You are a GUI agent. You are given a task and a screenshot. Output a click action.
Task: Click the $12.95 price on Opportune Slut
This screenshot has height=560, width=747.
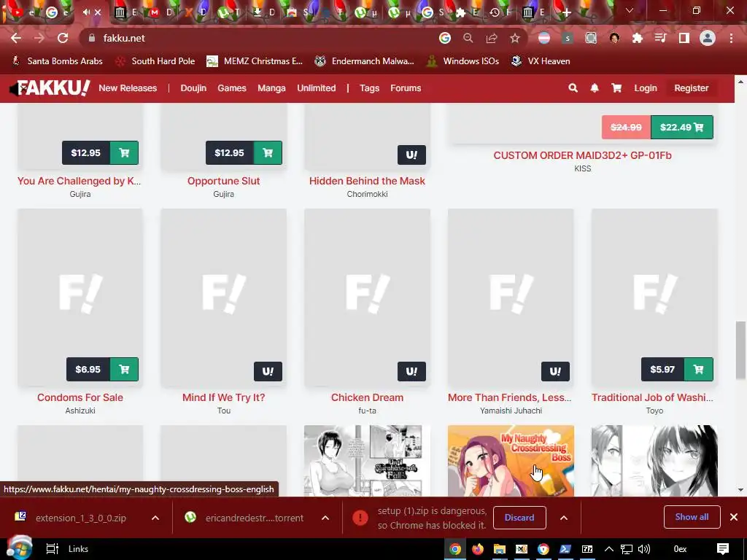tap(229, 153)
